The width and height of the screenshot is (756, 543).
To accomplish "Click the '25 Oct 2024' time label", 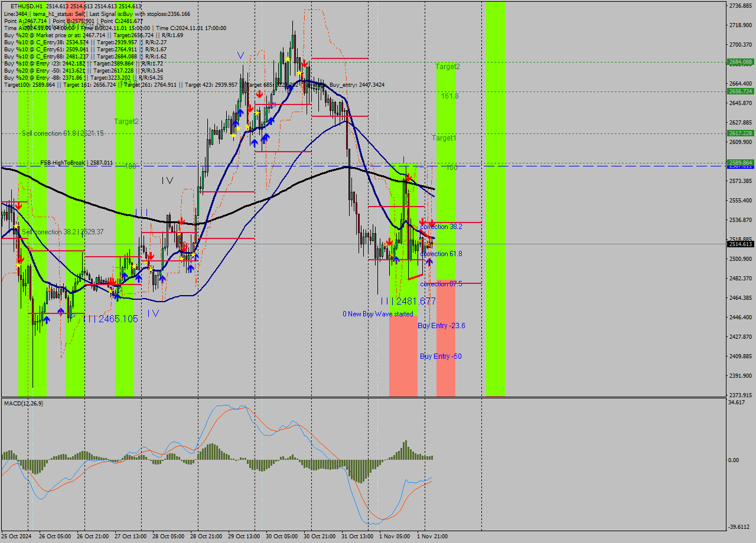I will coord(17,537).
